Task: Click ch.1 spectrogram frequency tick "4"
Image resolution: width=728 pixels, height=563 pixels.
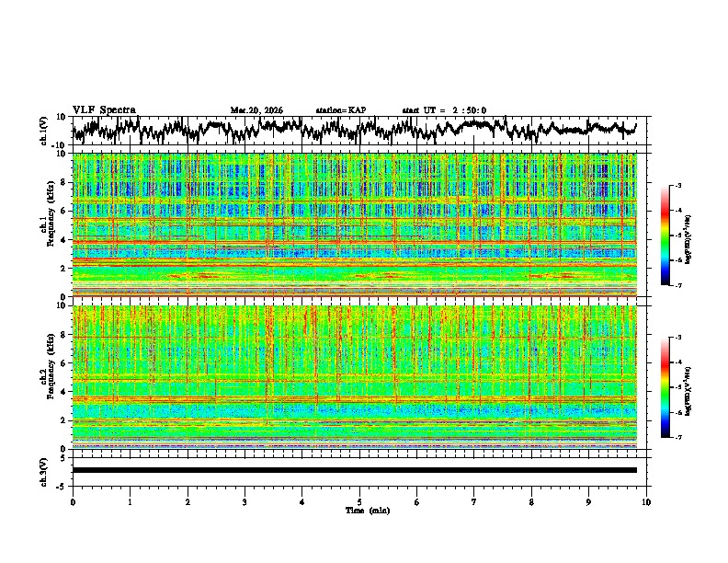Action: pos(64,240)
